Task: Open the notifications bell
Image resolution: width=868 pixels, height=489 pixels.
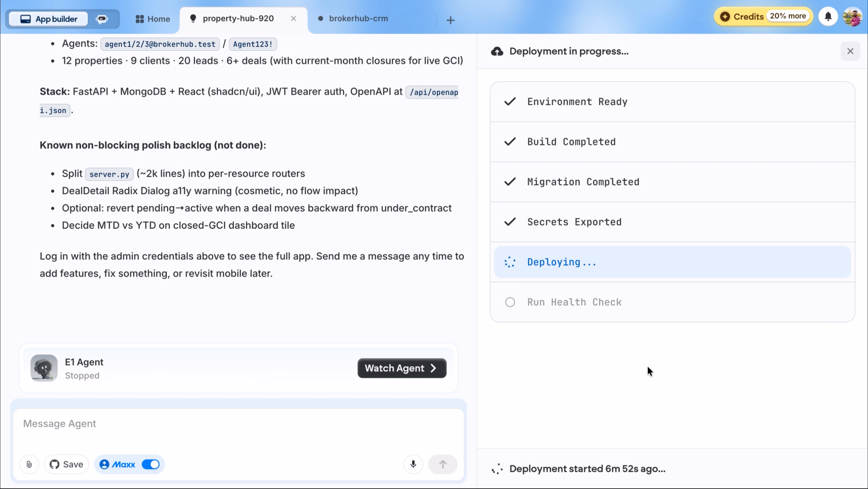Action: 828,17
